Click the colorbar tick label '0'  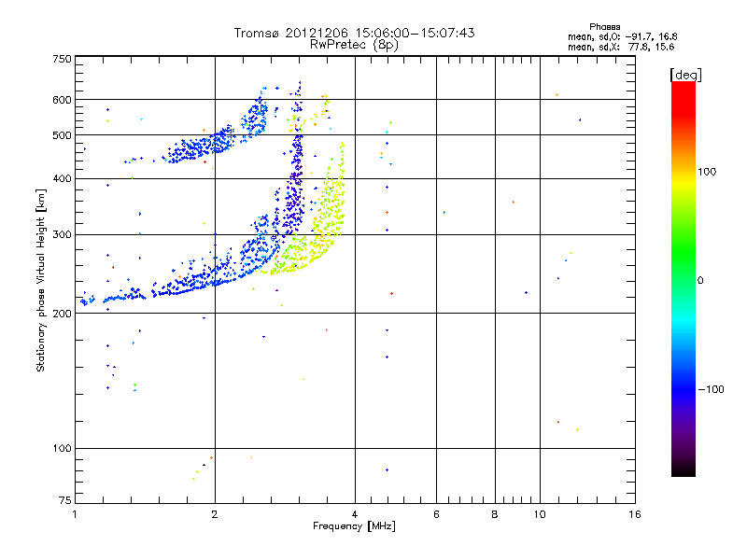coord(700,281)
